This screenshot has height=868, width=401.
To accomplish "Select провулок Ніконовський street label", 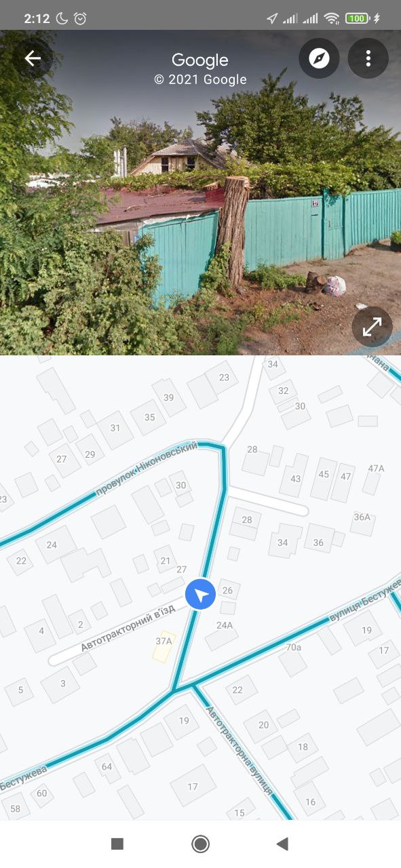I will pos(147,469).
